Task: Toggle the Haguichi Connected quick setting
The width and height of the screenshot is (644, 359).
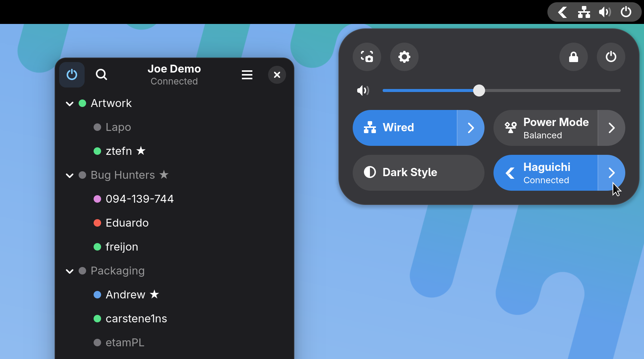Action: 546,173
